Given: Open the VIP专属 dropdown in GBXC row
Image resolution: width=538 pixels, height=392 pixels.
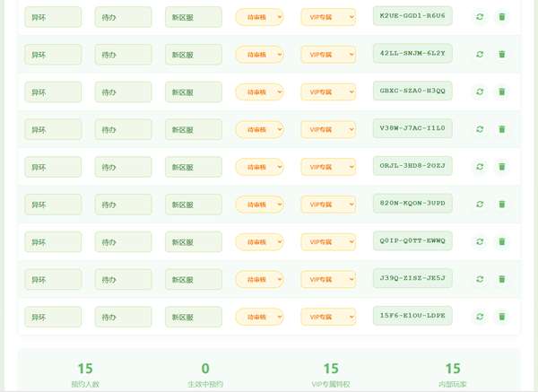Looking at the screenshot, I should pos(328,91).
